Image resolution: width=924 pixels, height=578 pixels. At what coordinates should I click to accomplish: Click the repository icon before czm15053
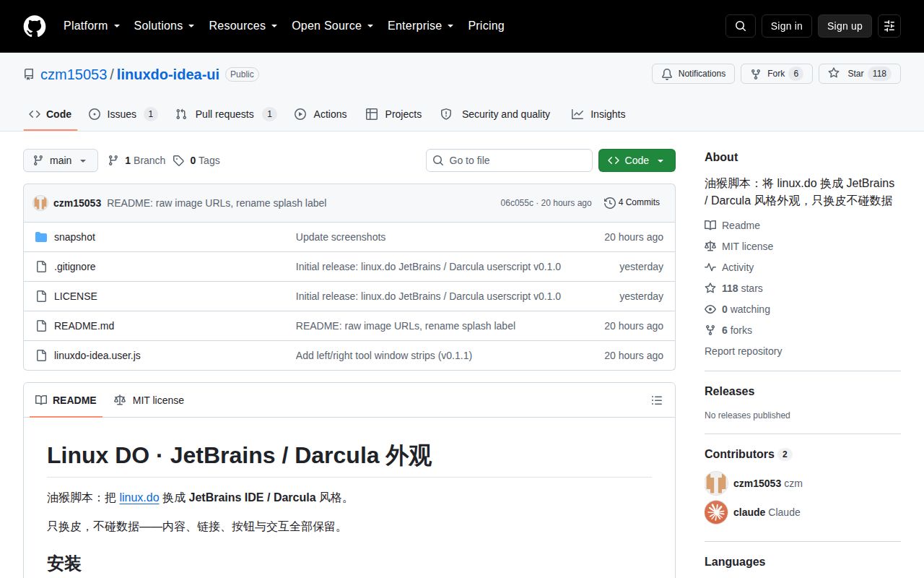(29, 74)
